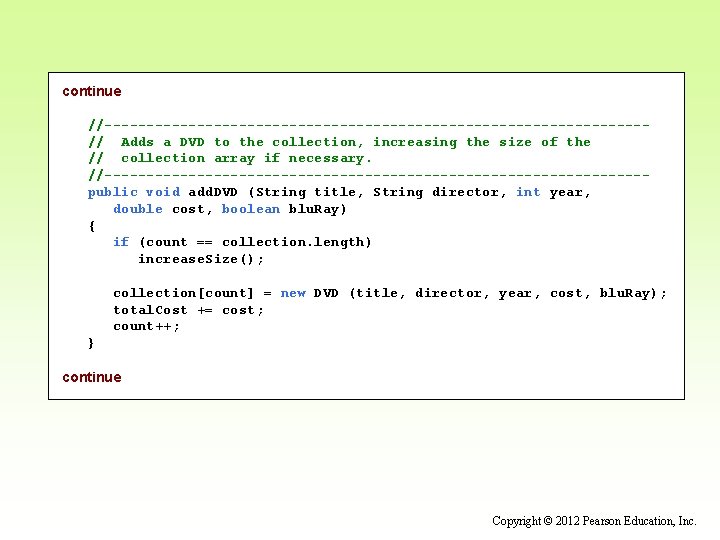This screenshot has height=540, width=720.
Task: Click the opening curly brace of method
Action: (x=92, y=226)
